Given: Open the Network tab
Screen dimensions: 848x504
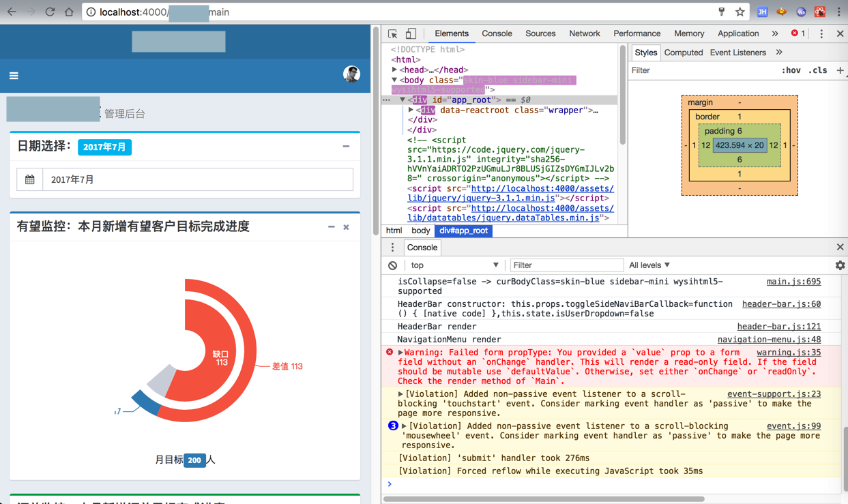Looking at the screenshot, I should point(585,33).
